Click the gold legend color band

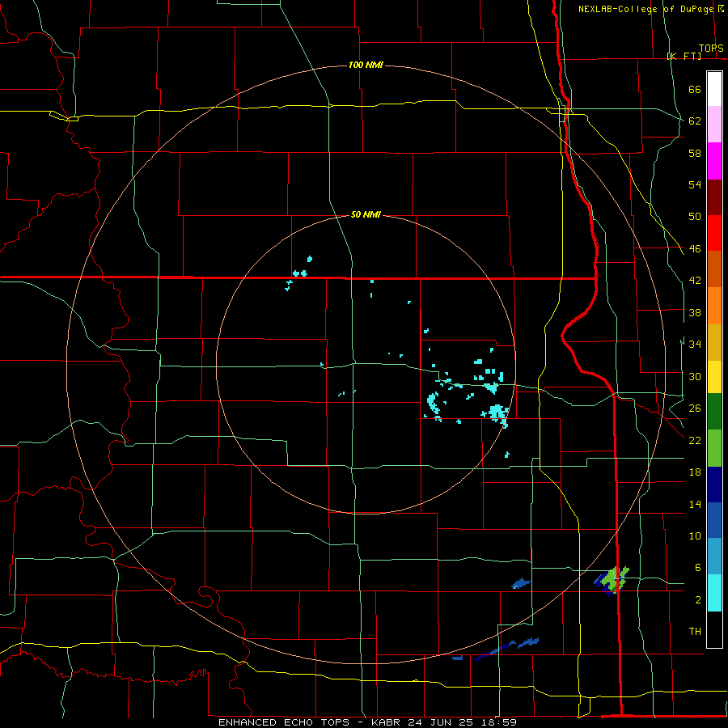pyautogui.click(x=714, y=342)
